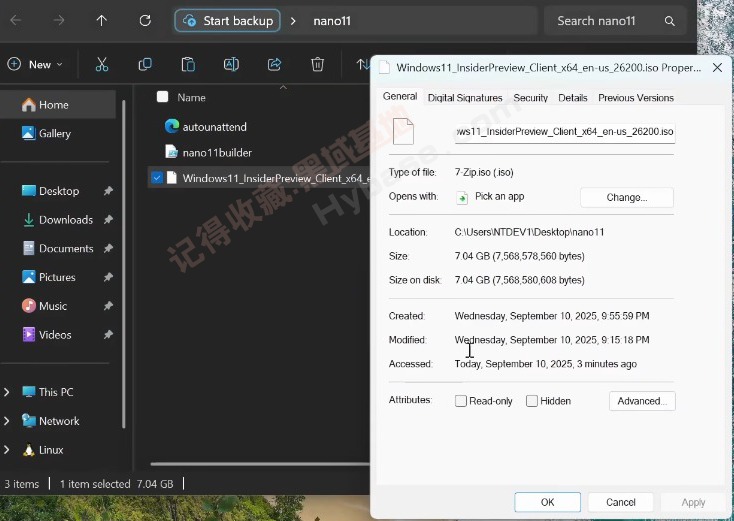Close the ISO Properties dialog
The width and height of the screenshot is (734, 521).
point(717,68)
